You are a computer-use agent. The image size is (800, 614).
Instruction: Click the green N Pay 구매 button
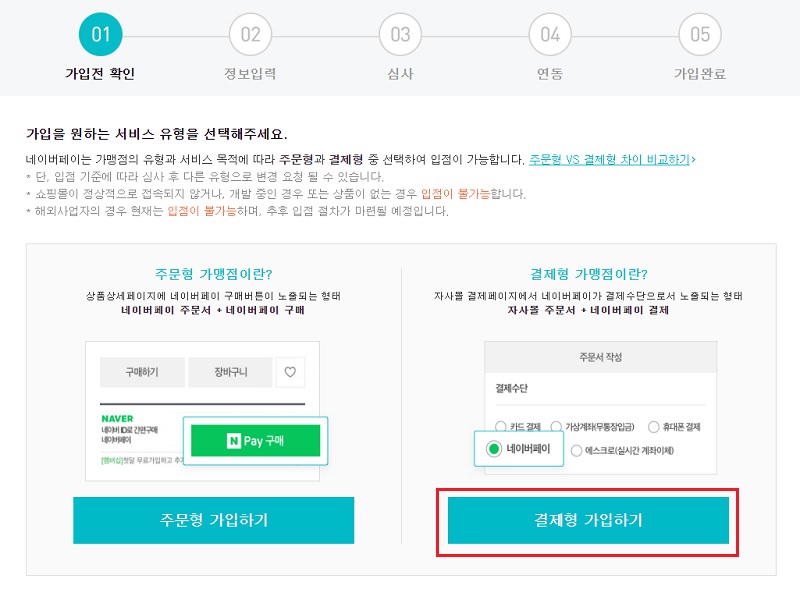pos(256,440)
